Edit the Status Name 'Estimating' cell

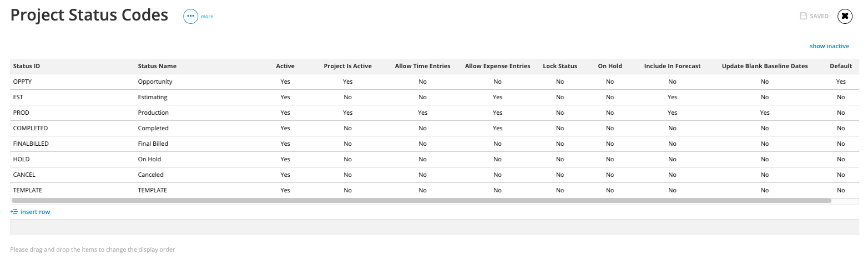(x=153, y=97)
